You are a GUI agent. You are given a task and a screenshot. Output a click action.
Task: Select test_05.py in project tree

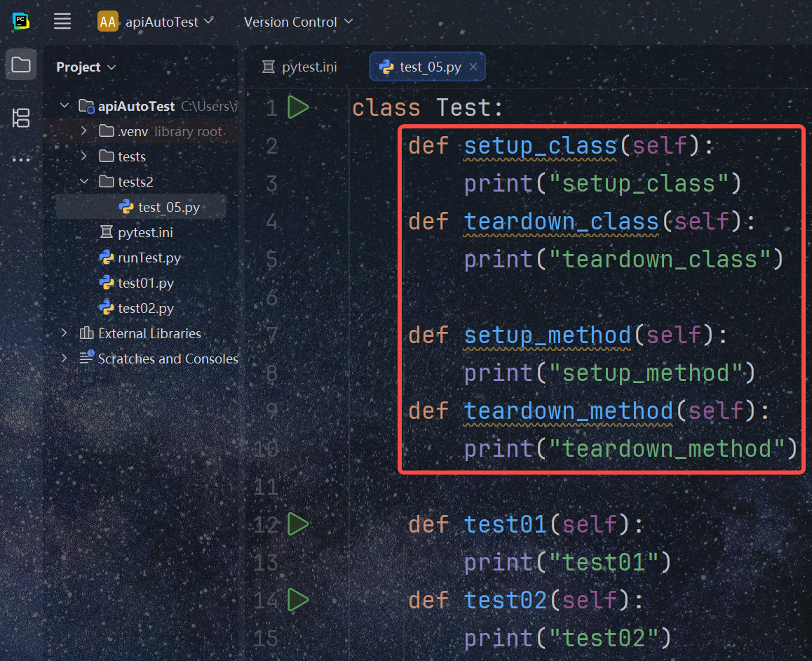pyautogui.click(x=141, y=207)
